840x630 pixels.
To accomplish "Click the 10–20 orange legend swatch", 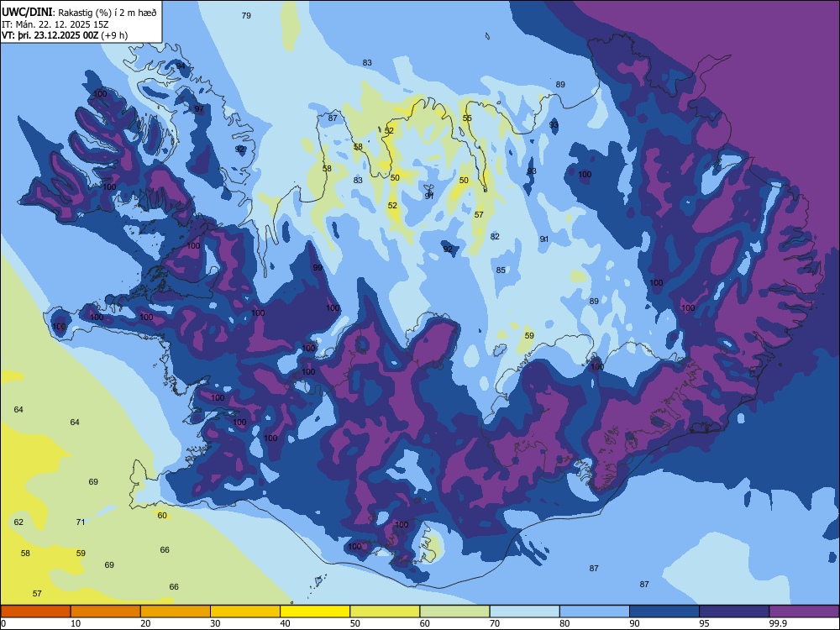I will pyautogui.click(x=106, y=612).
